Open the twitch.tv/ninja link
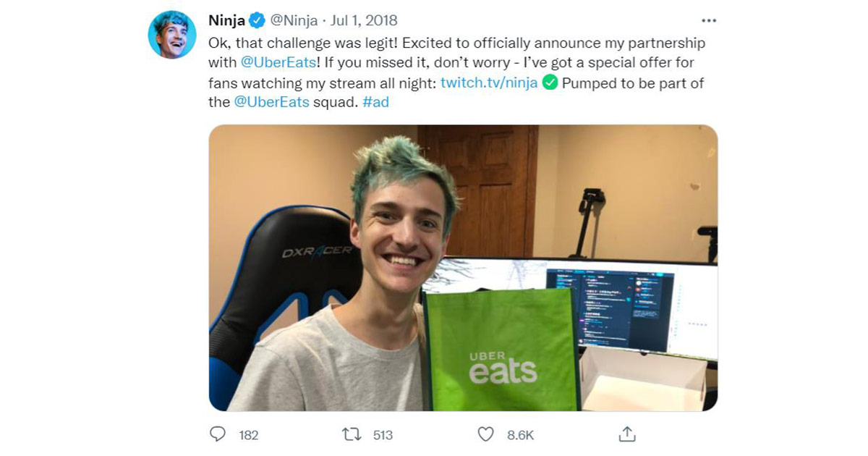The height and width of the screenshot is (456, 868). tap(489, 83)
